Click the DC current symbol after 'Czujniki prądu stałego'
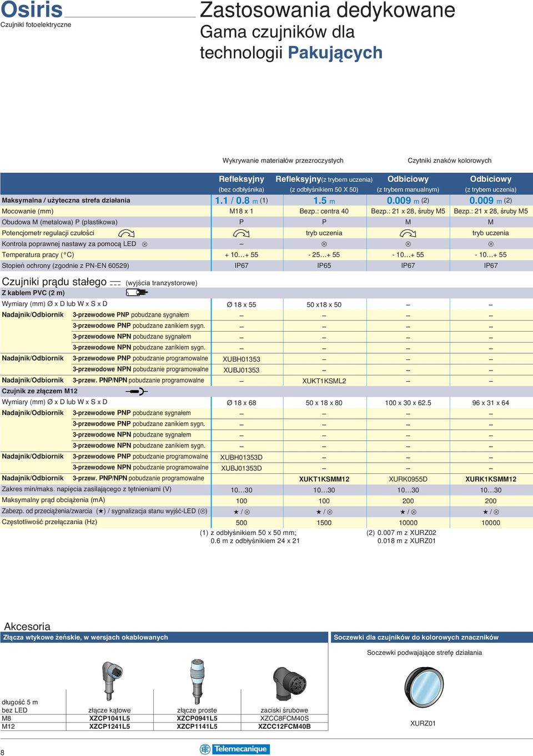Viewport: 533px width, 756px height. (115, 283)
